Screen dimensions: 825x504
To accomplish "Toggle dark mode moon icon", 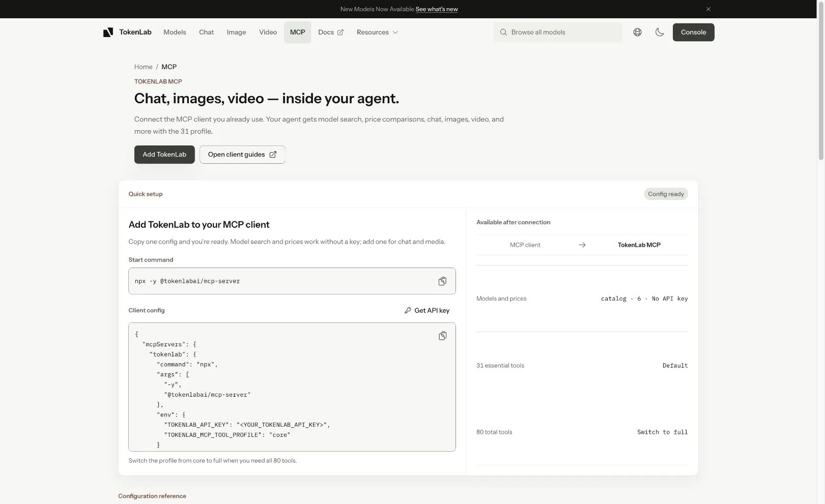I will click(660, 32).
